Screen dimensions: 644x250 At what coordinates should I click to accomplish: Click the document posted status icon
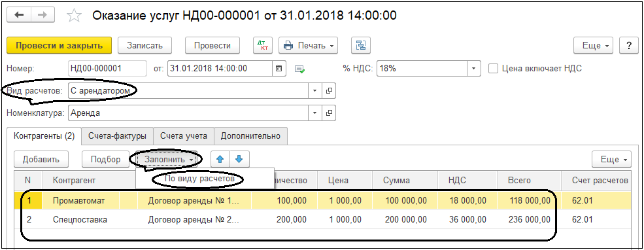300,69
